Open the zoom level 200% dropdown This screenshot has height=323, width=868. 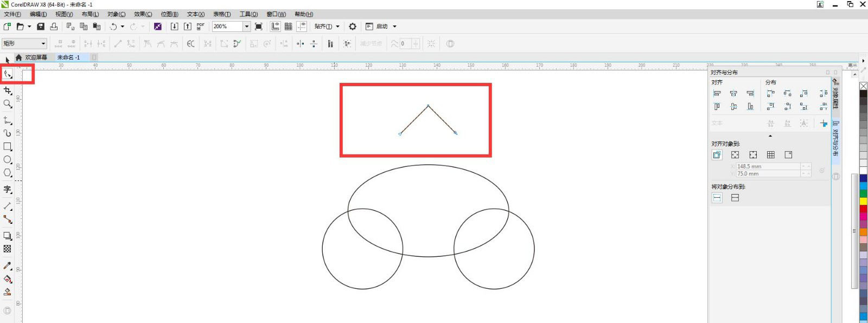tap(246, 27)
